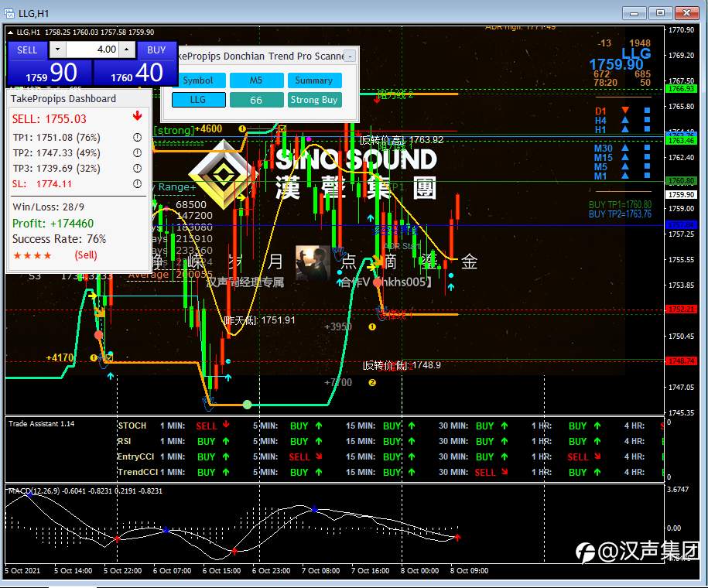Collapse the Donchian Trend Pro Scanner panel
This screenshot has height=588, width=708.
coord(351,56)
